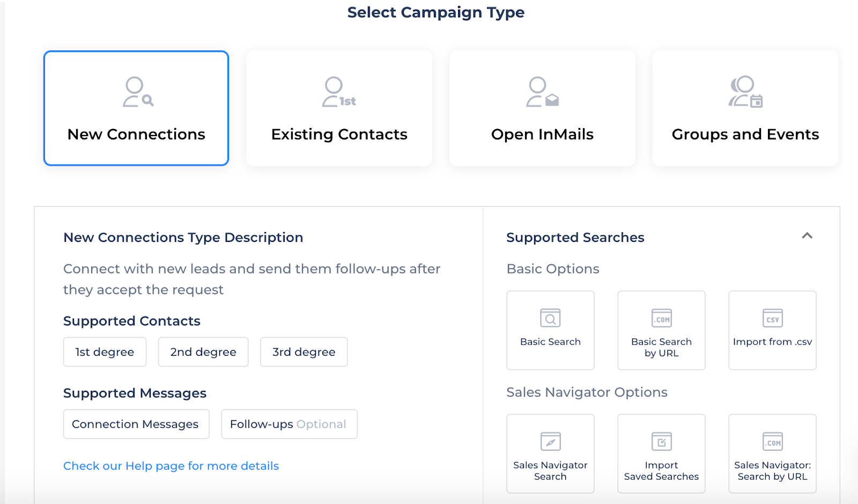858x504 pixels.
Task: Choose the Open InMails envelope icon
Action: pyautogui.click(x=542, y=92)
